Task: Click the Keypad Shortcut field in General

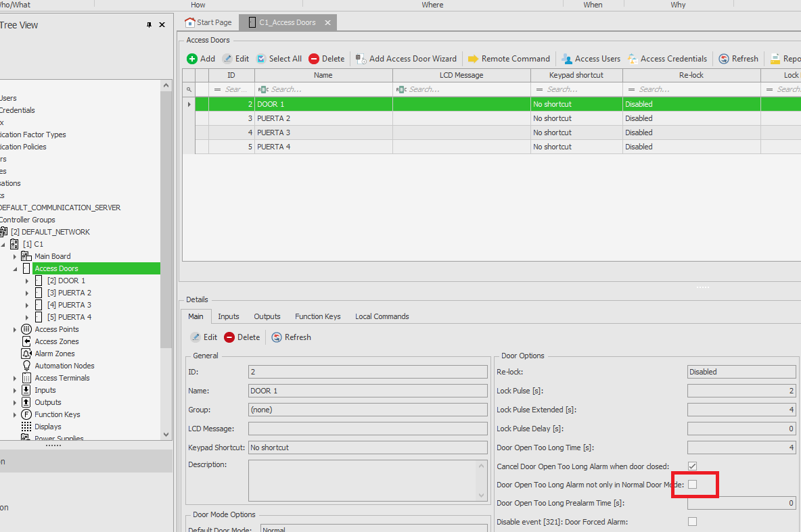Action: point(368,448)
